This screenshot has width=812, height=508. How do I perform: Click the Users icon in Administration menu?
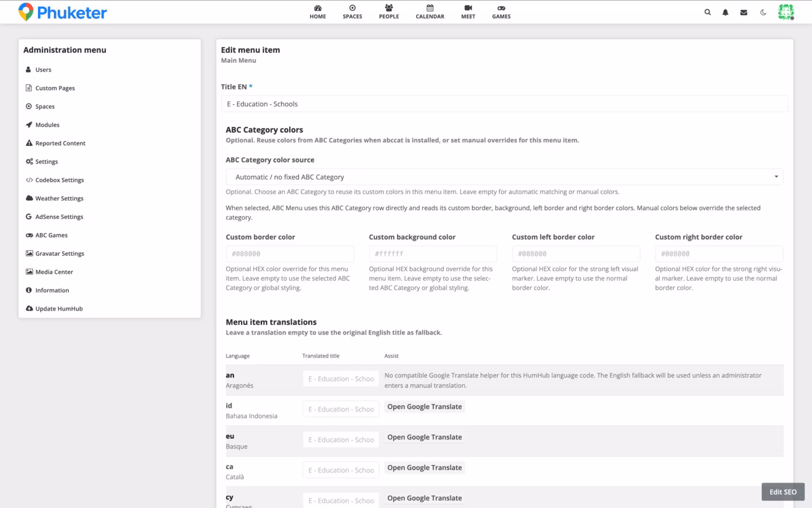pyautogui.click(x=29, y=70)
